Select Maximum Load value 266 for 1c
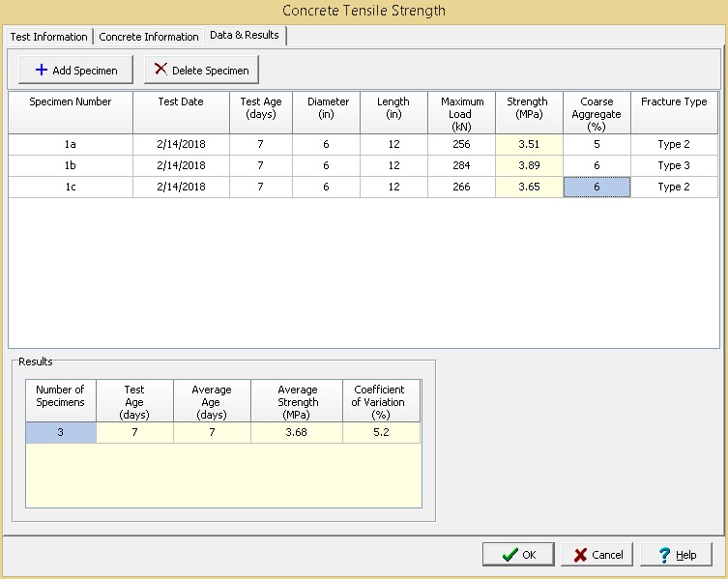728x579 pixels. pyautogui.click(x=461, y=187)
